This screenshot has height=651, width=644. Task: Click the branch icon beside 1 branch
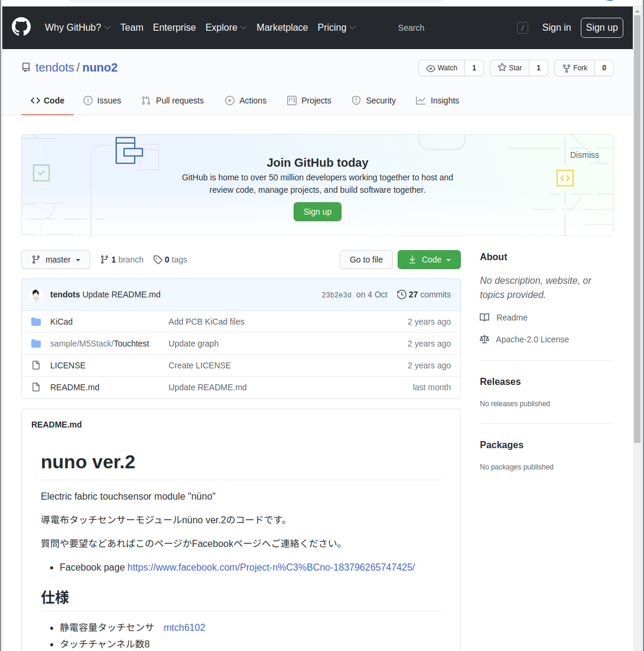[105, 260]
